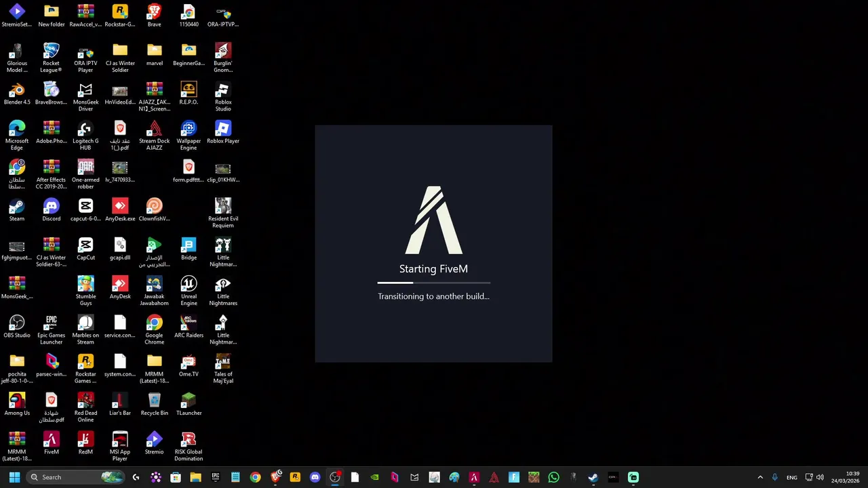Open the ARC Raiders desktop icon
Image resolution: width=868 pixels, height=488 pixels.
pos(189,327)
